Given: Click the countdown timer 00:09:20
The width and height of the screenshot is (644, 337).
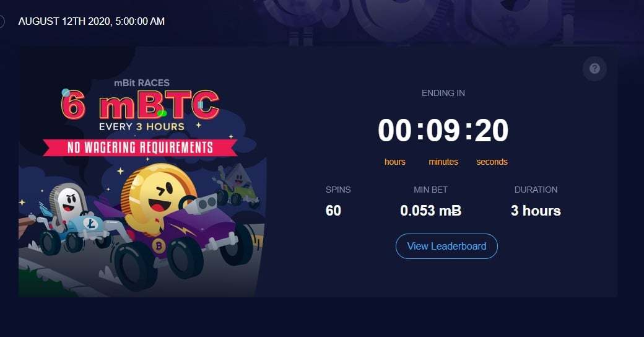Looking at the screenshot, I should point(443,130).
